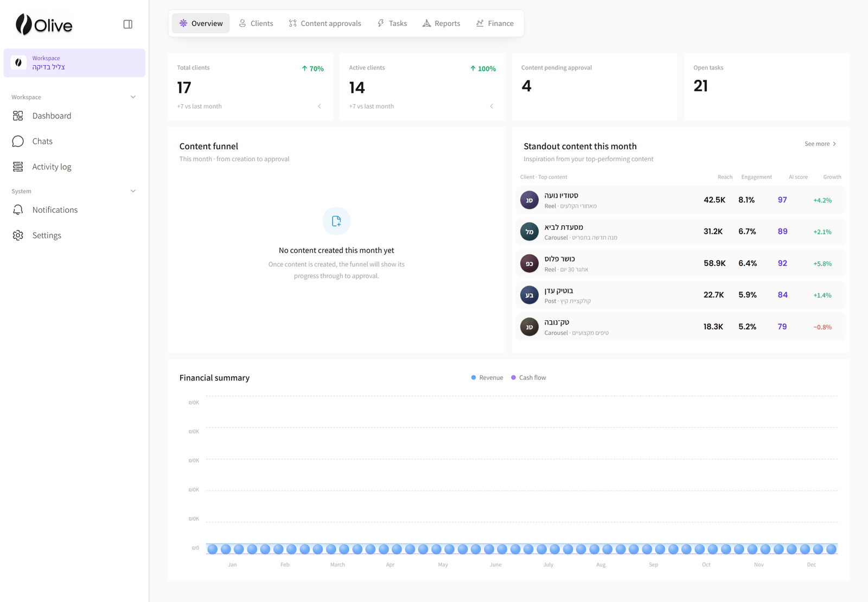Click the Settings gear icon
Image resolution: width=868 pixels, height=602 pixels.
pyautogui.click(x=18, y=235)
